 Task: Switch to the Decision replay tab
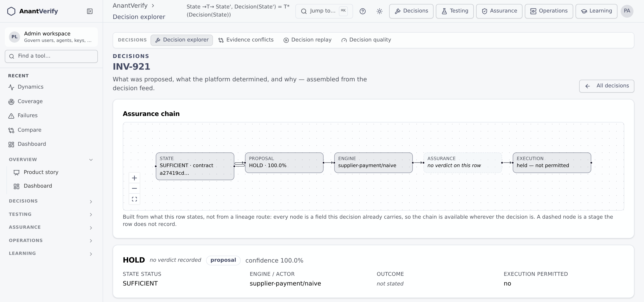click(x=308, y=40)
